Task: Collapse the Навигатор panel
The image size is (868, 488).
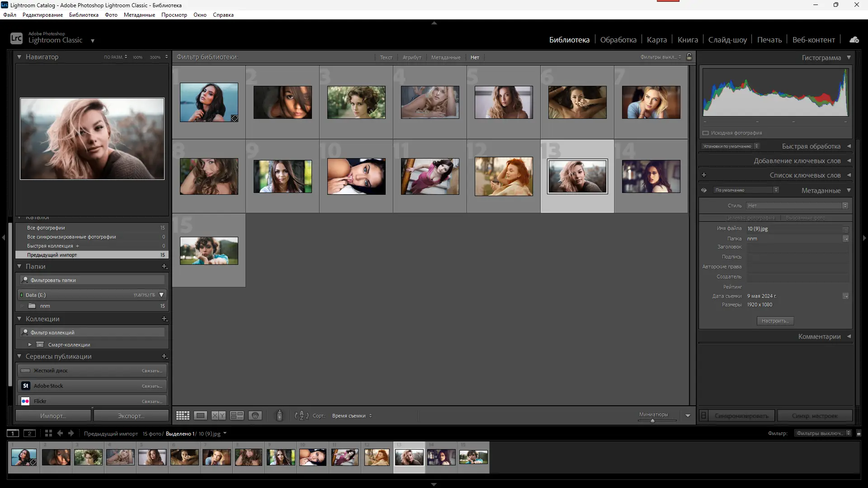Action: tap(19, 57)
